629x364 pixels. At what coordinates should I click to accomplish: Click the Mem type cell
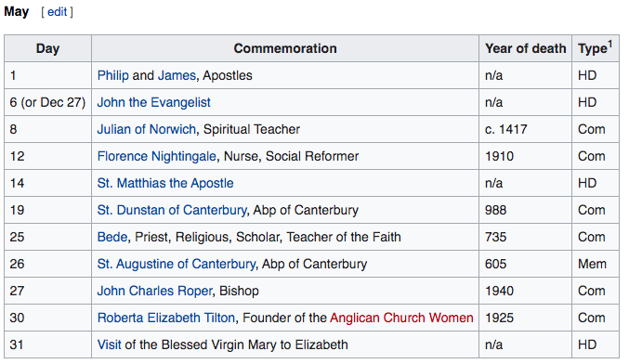click(x=596, y=264)
